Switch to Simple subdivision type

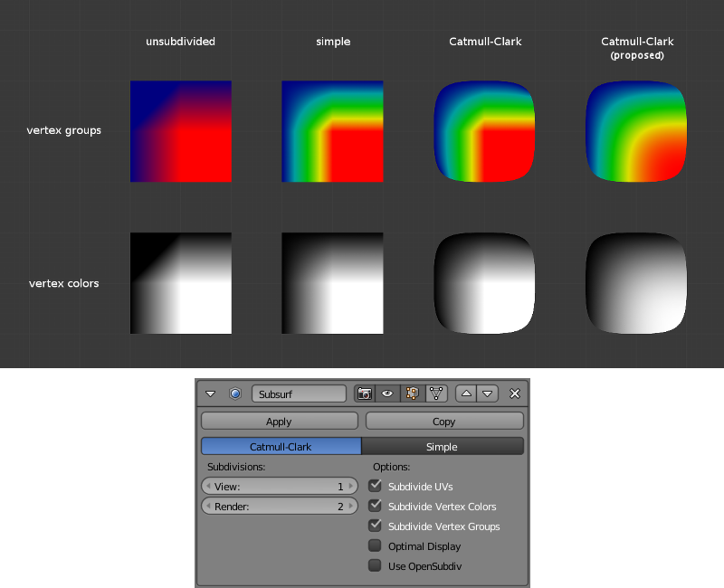click(443, 446)
